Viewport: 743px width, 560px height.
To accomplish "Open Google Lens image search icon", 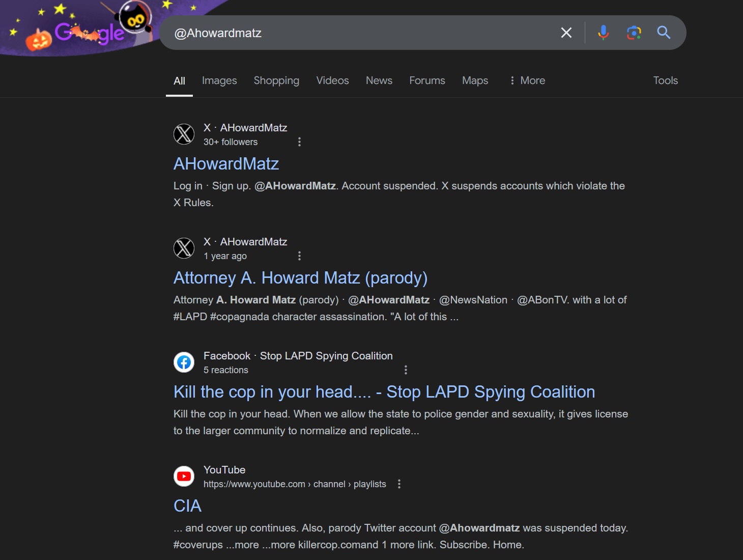I will [x=634, y=33].
